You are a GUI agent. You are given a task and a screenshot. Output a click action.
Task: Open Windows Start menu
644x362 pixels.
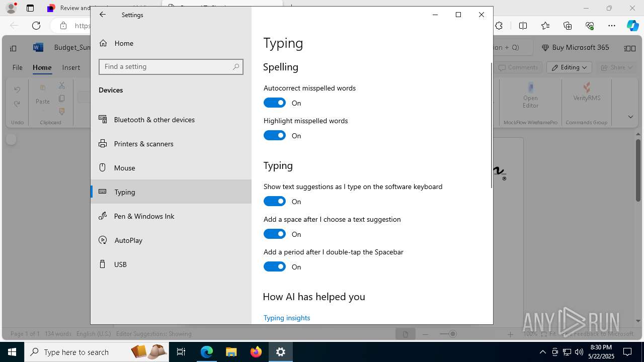tap(12, 352)
